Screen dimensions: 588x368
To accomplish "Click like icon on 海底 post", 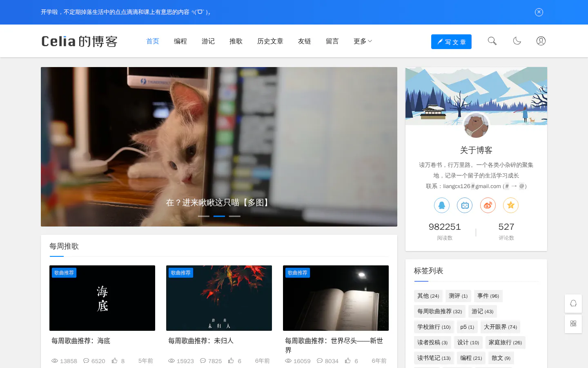I will (115, 361).
